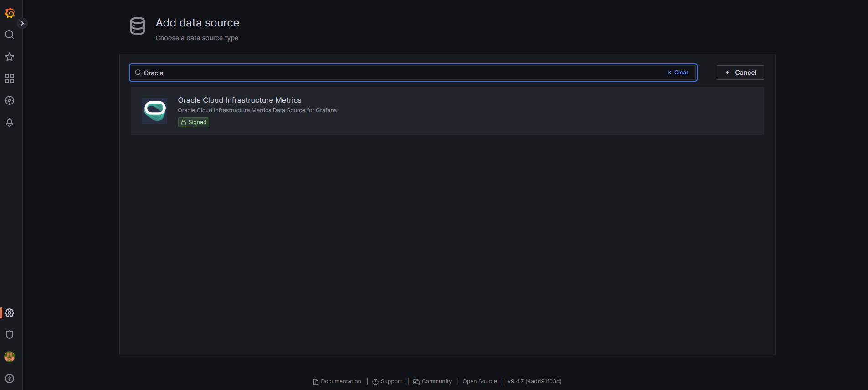Screen dimensions: 868x390
Task: Open the Dashboards grid icon
Action: [10, 78]
